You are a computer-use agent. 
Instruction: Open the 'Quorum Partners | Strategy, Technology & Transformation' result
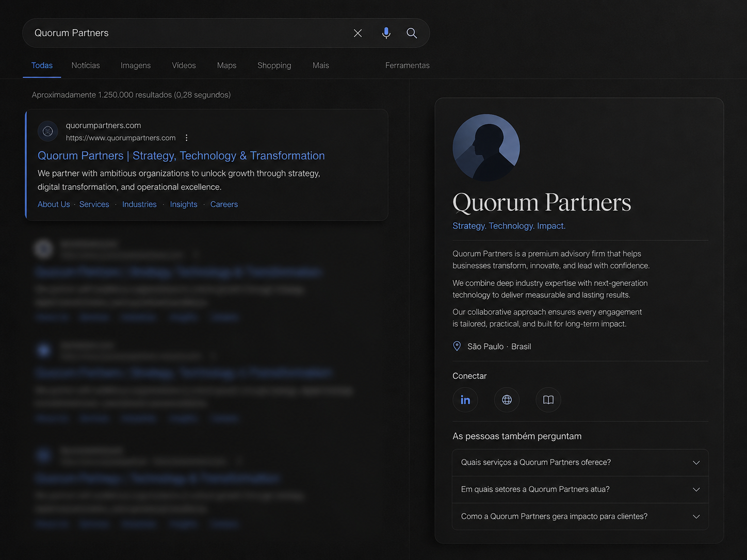point(181,156)
